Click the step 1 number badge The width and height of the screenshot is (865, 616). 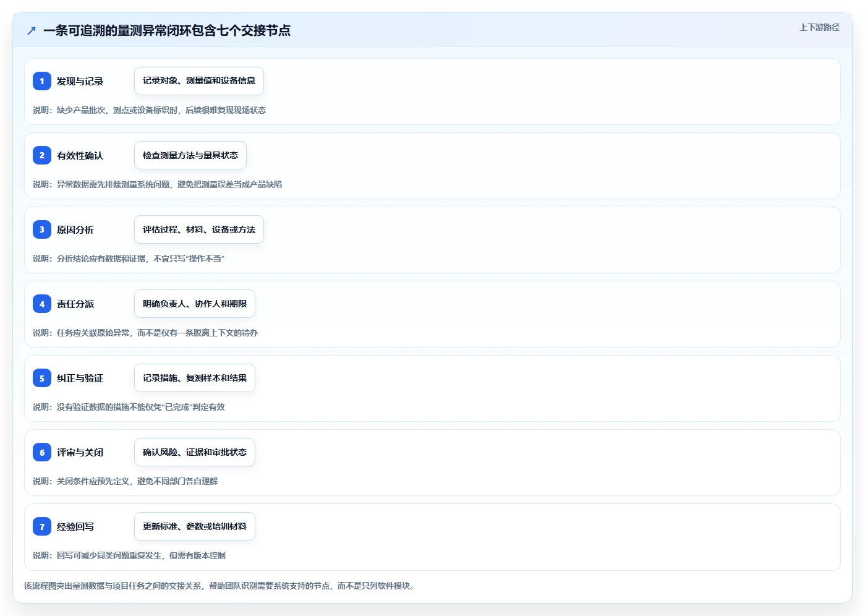(x=42, y=81)
